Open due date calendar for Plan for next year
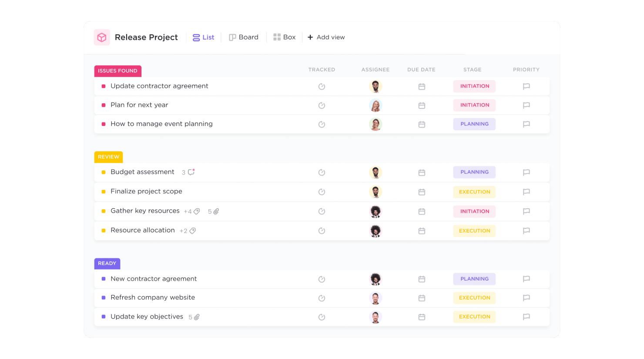The height and width of the screenshot is (359, 644). coord(422,105)
